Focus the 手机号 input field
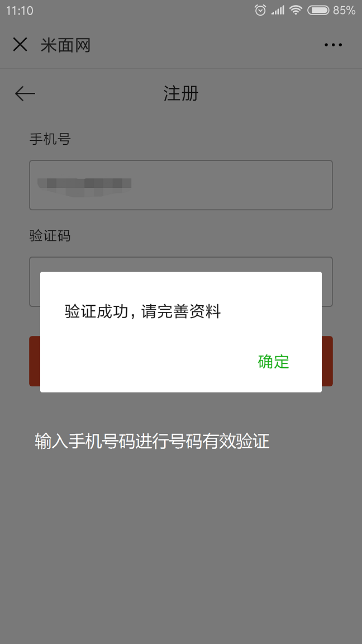 tap(181, 185)
